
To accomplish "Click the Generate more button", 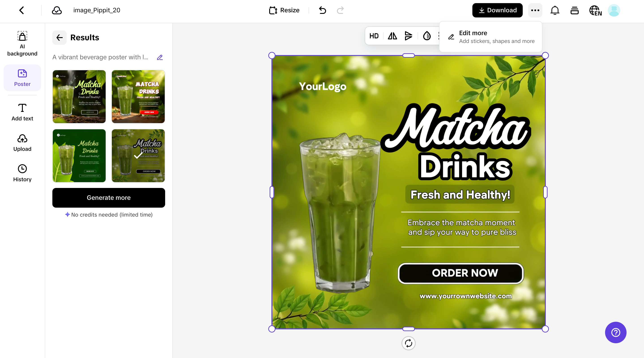I will coord(109,198).
